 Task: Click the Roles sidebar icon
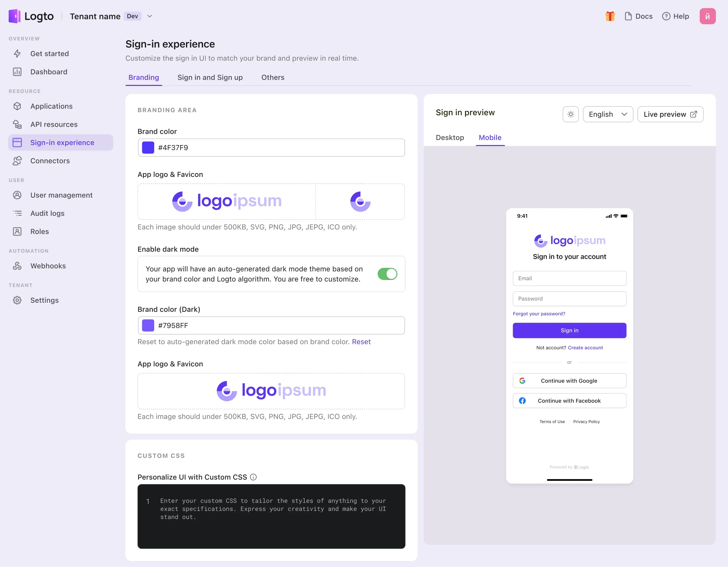[x=17, y=231]
